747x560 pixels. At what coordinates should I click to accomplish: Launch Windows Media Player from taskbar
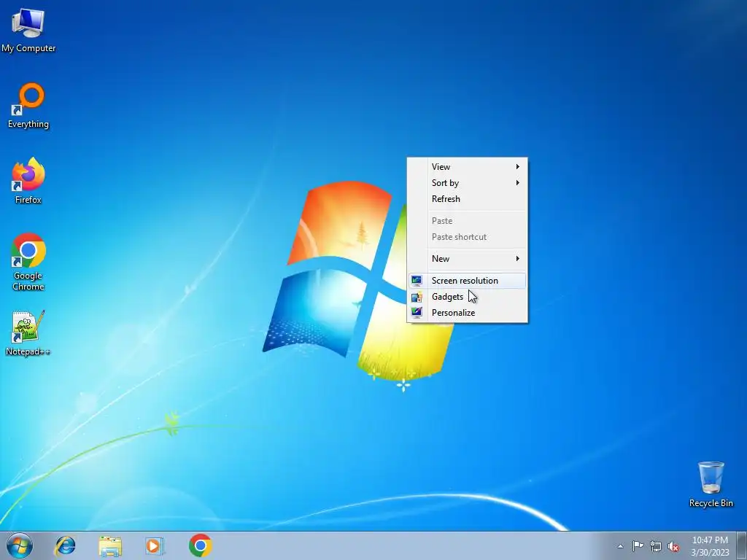click(155, 545)
